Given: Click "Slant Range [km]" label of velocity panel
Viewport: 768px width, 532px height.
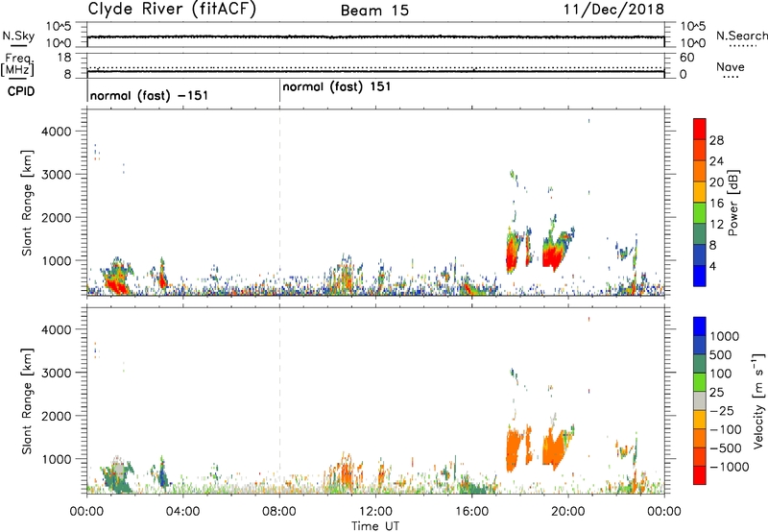Looking at the screenshot, I should pos(27,401).
